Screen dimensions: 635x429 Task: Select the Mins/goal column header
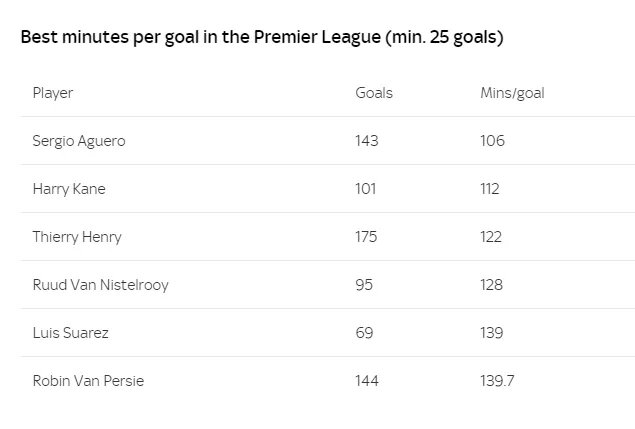click(x=512, y=93)
